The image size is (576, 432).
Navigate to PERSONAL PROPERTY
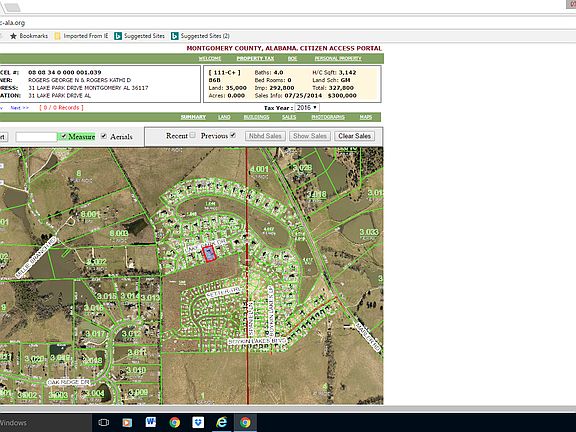pyautogui.click(x=338, y=58)
